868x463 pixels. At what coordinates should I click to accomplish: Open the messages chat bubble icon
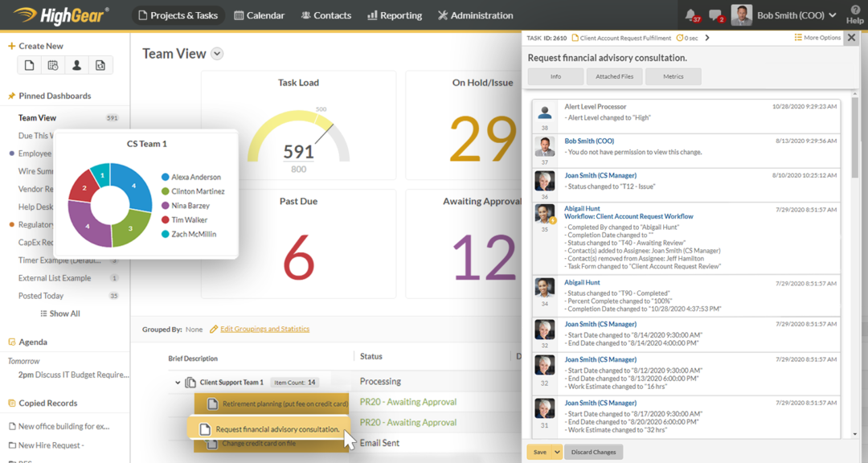pyautogui.click(x=714, y=14)
